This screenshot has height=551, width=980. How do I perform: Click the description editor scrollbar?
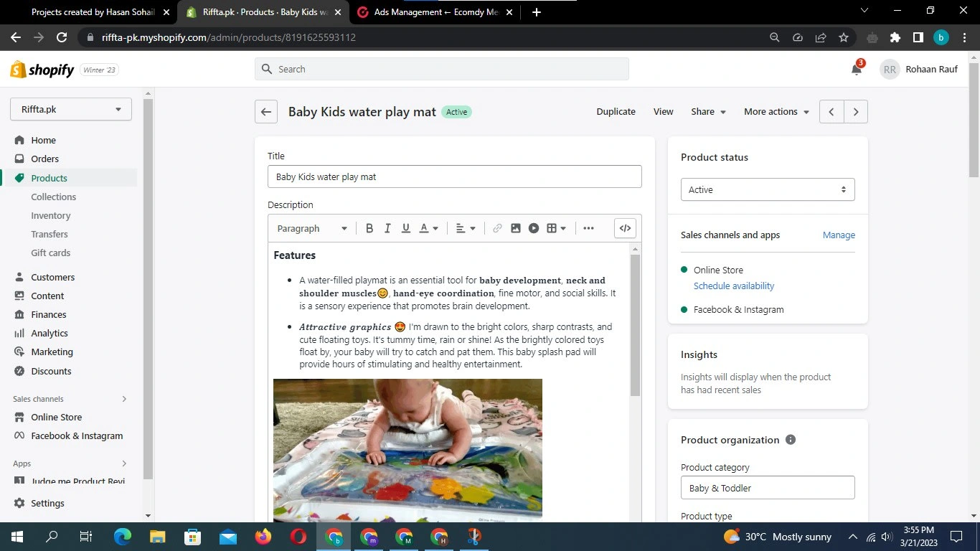coord(635,325)
